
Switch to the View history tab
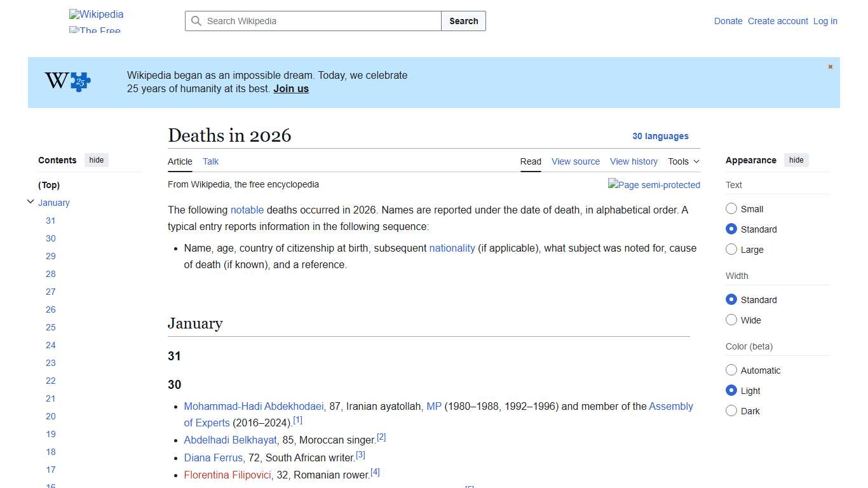point(634,161)
